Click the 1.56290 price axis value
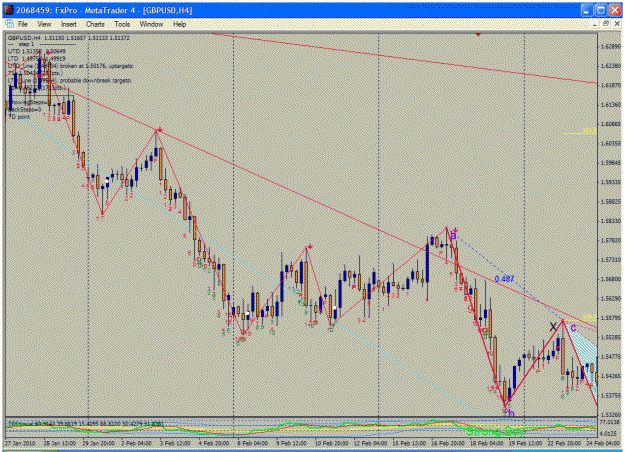The height and width of the screenshot is (452, 625). (x=610, y=299)
